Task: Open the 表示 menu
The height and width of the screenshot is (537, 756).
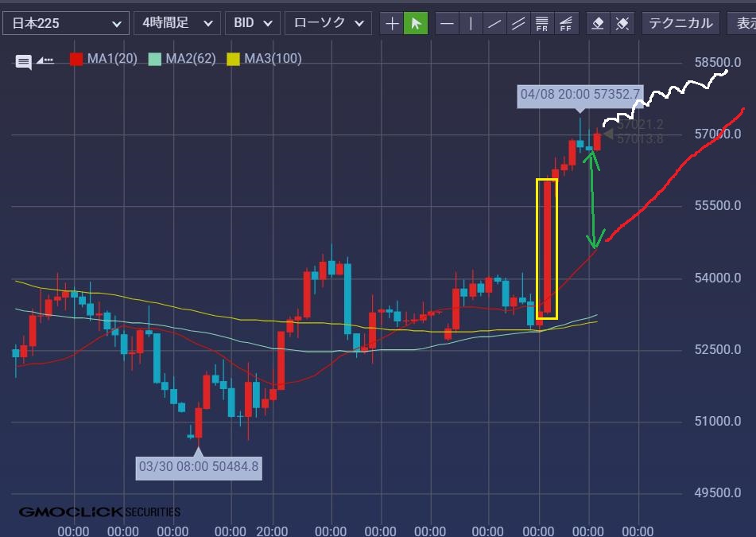Action: click(743, 23)
